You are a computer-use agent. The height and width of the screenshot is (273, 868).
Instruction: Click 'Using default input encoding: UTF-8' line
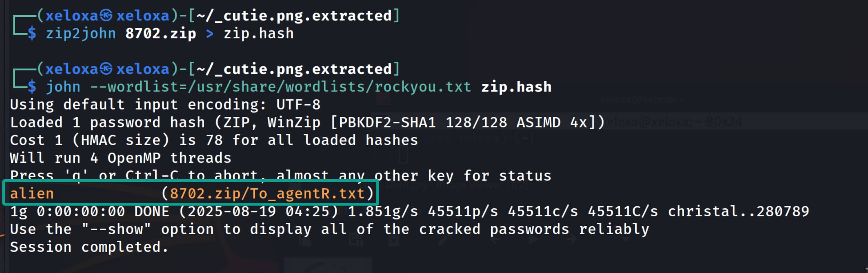(165, 105)
